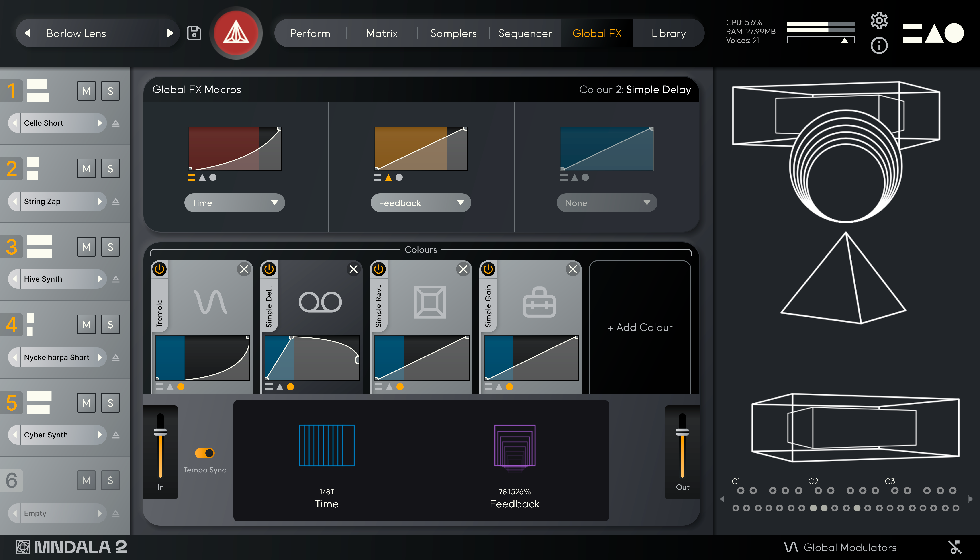
Task: Open the Feedback macro dropdown
Action: [x=421, y=203]
